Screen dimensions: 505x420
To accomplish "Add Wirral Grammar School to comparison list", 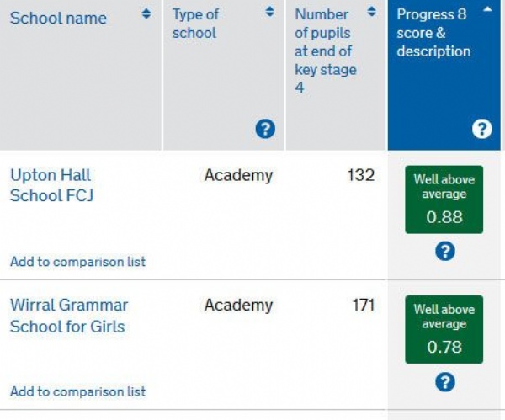I will (x=78, y=391).
